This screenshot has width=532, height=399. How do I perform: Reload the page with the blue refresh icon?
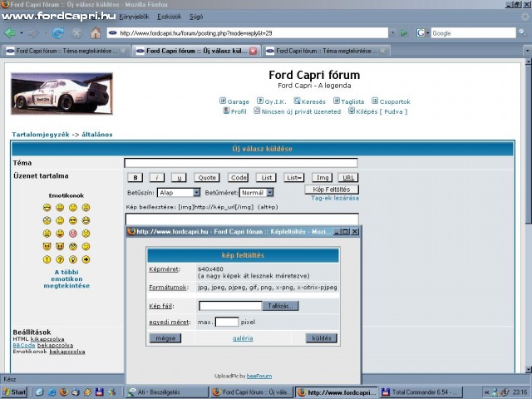(58, 33)
